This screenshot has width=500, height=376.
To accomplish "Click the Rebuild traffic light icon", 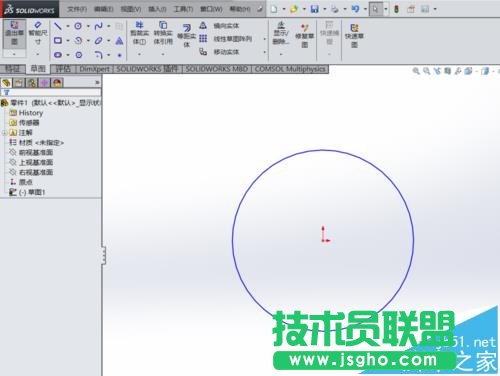I will 396,9.
